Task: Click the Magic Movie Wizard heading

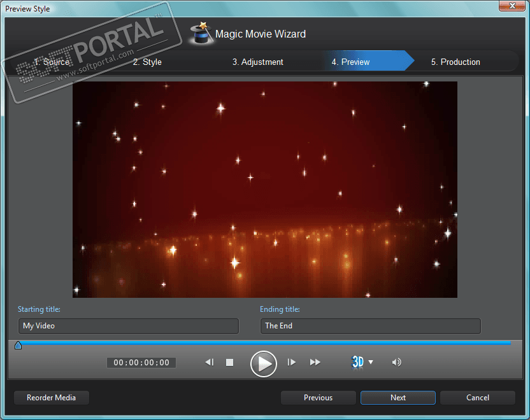Action: [x=261, y=34]
